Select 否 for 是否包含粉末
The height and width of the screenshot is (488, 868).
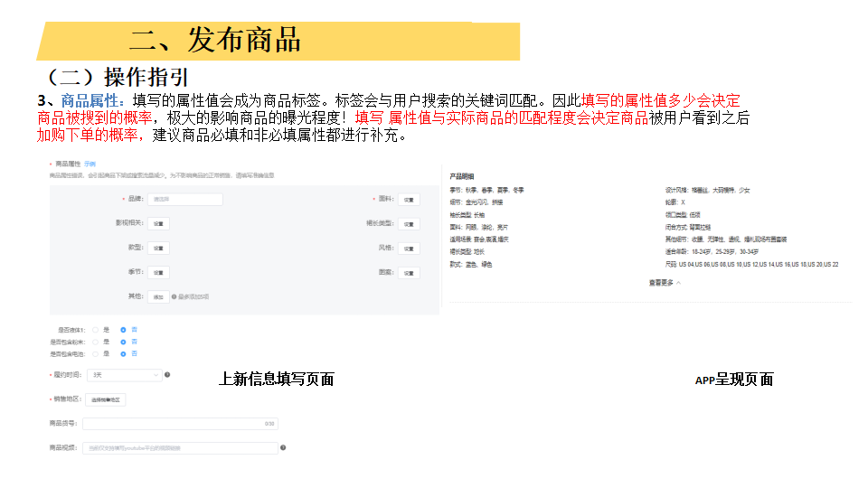pos(123,342)
